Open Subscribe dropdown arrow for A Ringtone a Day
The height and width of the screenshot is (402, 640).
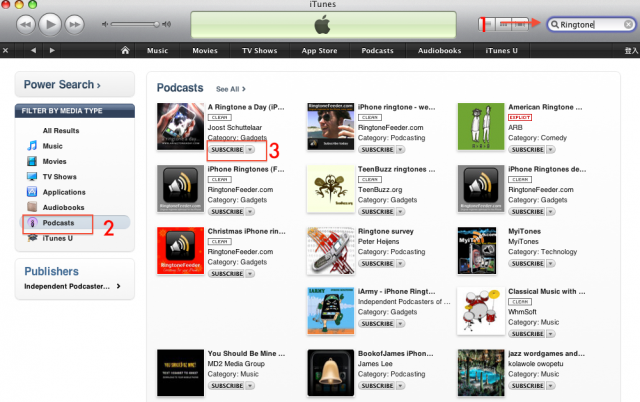(x=250, y=150)
